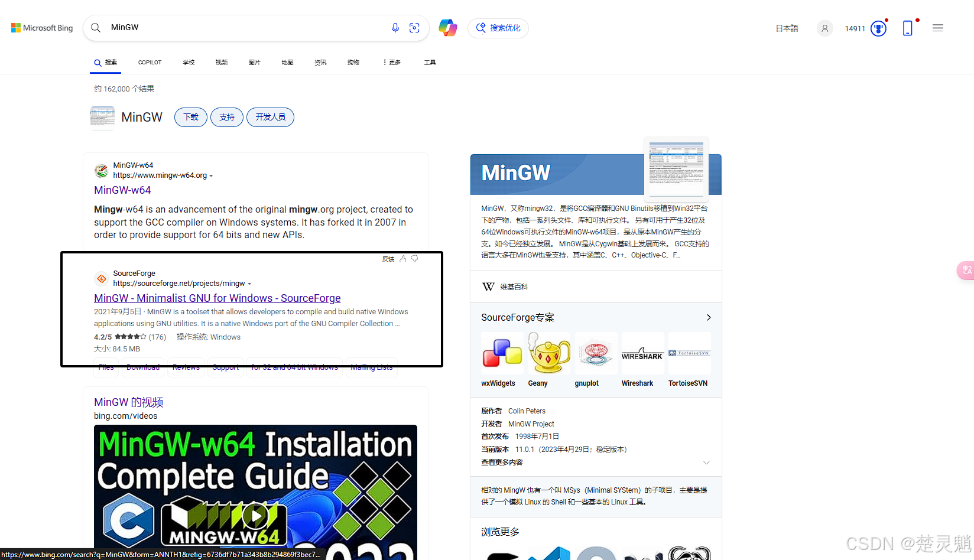This screenshot has height=560, width=974.
Task: Switch to the 学校 tab
Action: click(189, 62)
